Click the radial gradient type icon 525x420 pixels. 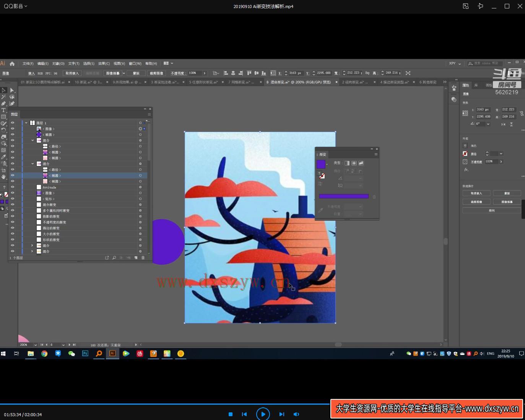(354, 163)
